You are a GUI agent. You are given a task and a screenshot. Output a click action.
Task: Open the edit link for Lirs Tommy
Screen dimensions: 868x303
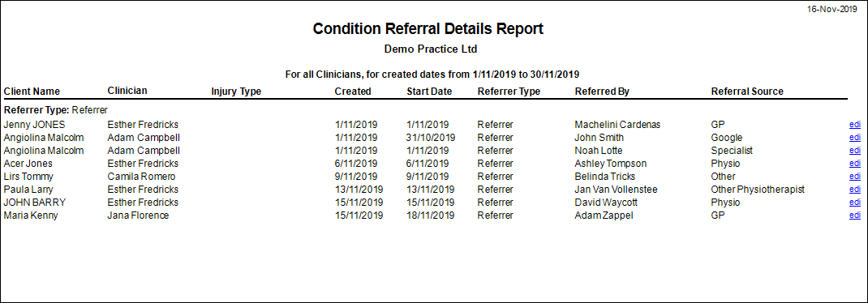point(855,177)
